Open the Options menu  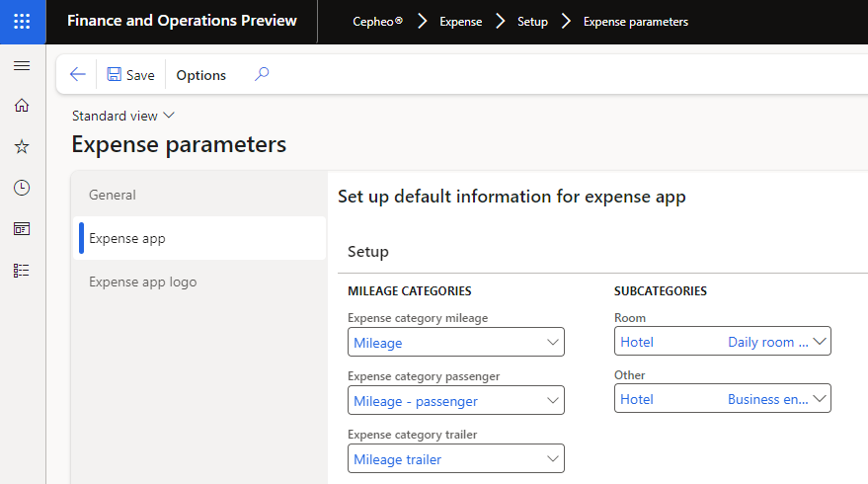click(x=200, y=75)
